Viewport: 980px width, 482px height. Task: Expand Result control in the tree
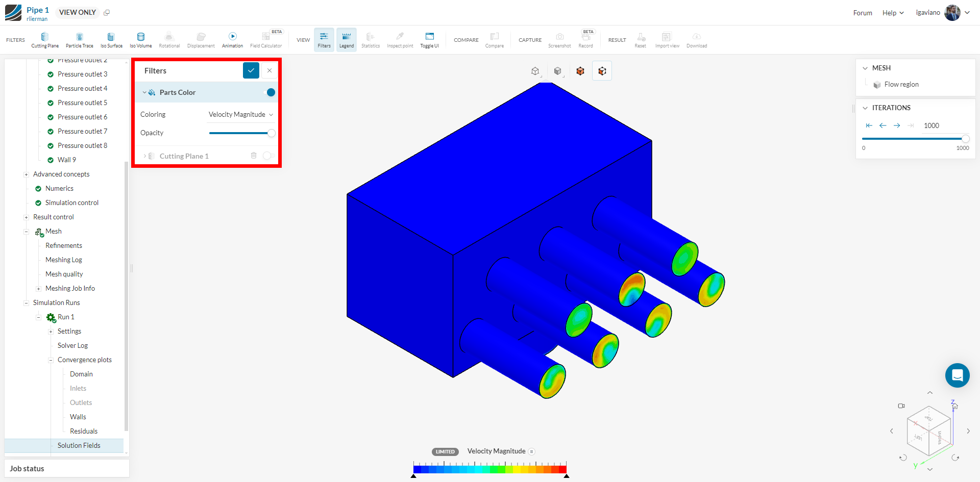pyautogui.click(x=26, y=217)
